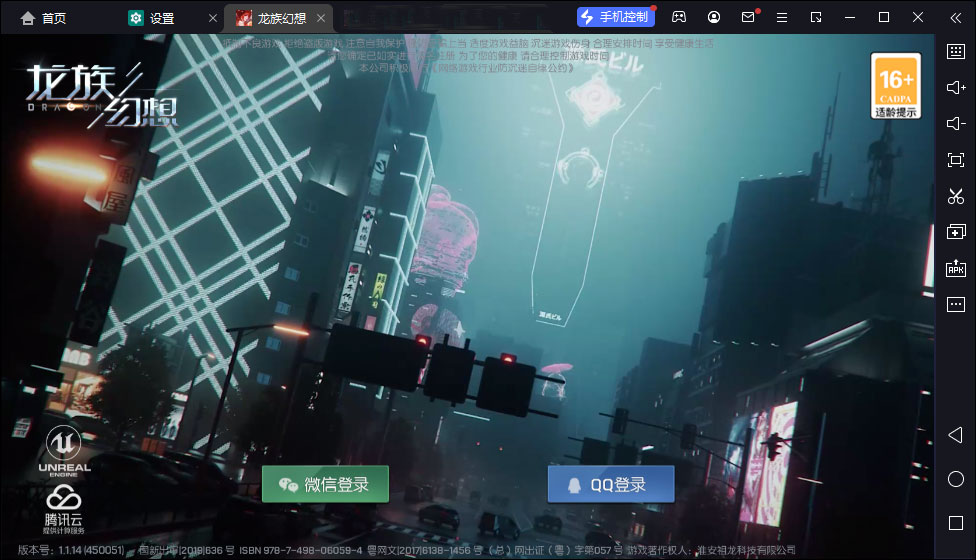Open multi-instance manager icon
976x560 pixels.
955,232
